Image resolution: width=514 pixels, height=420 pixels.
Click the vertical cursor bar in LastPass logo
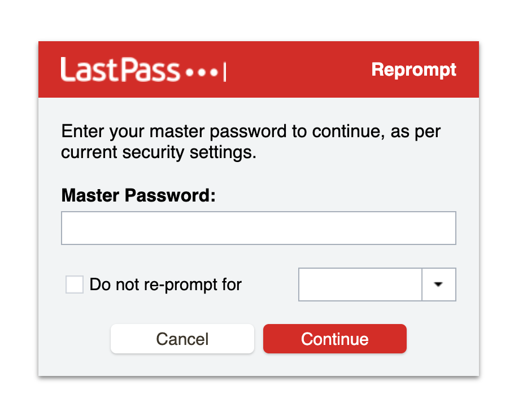[225, 72]
